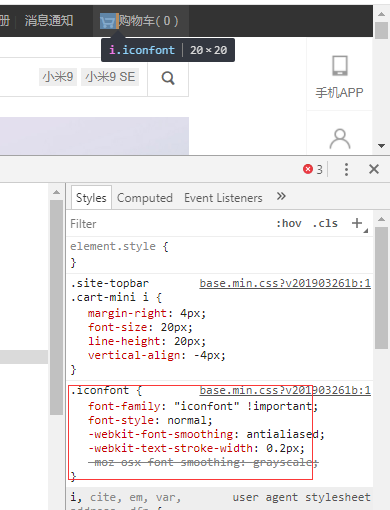Open DevTools three-dot customize menu

pyautogui.click(x=346, y=169)
